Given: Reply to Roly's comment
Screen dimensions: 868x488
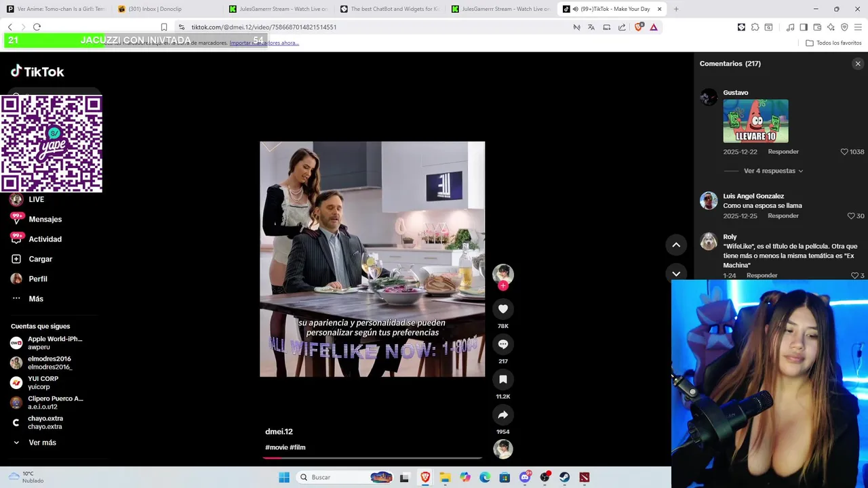Looking at the screenshot, I should tap(762, 276).
